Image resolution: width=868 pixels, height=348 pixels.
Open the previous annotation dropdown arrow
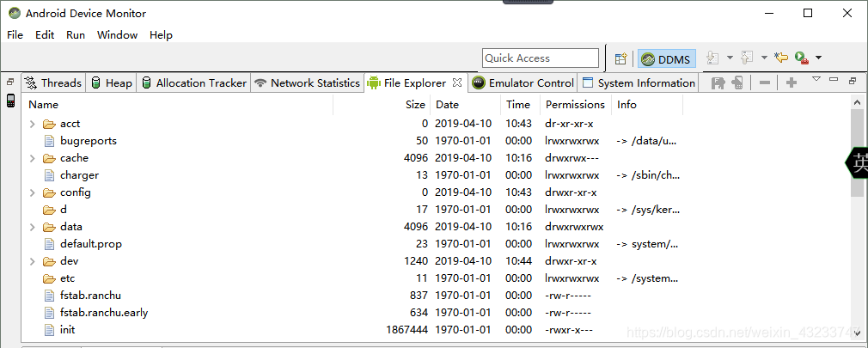click(764, 58)
